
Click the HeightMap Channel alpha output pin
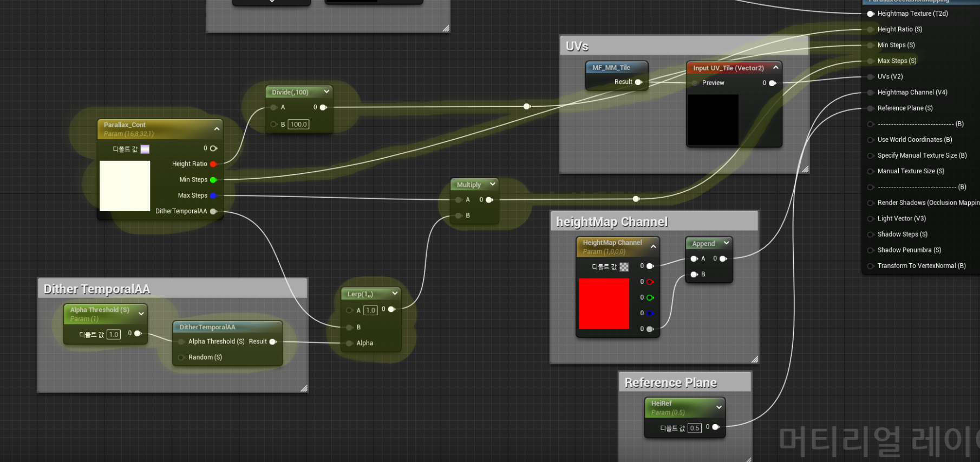pyautogui.click(x=650, y=329)
